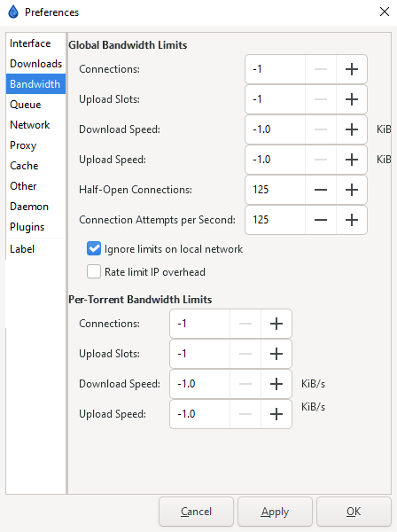Increase per-torrent Upload Speed plus icon

coord(276,414)
